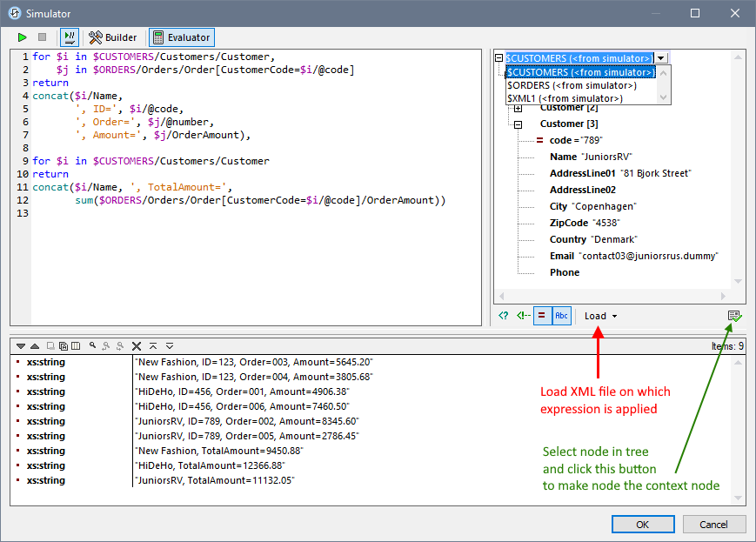The height and width of the screenshot is (542, 756).
Task: Click the gray Stop evaluation button
Action: point(42,37)
